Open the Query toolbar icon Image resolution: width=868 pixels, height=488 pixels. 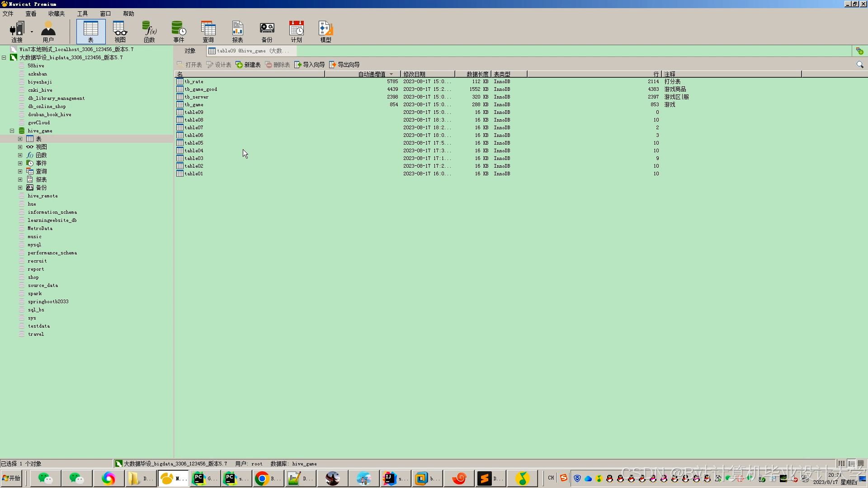208,31
